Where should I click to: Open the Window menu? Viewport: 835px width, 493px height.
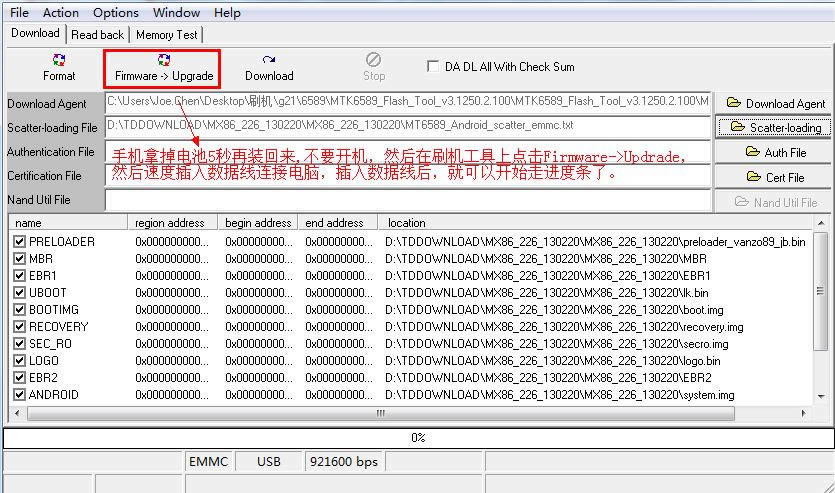pos(177,13)
